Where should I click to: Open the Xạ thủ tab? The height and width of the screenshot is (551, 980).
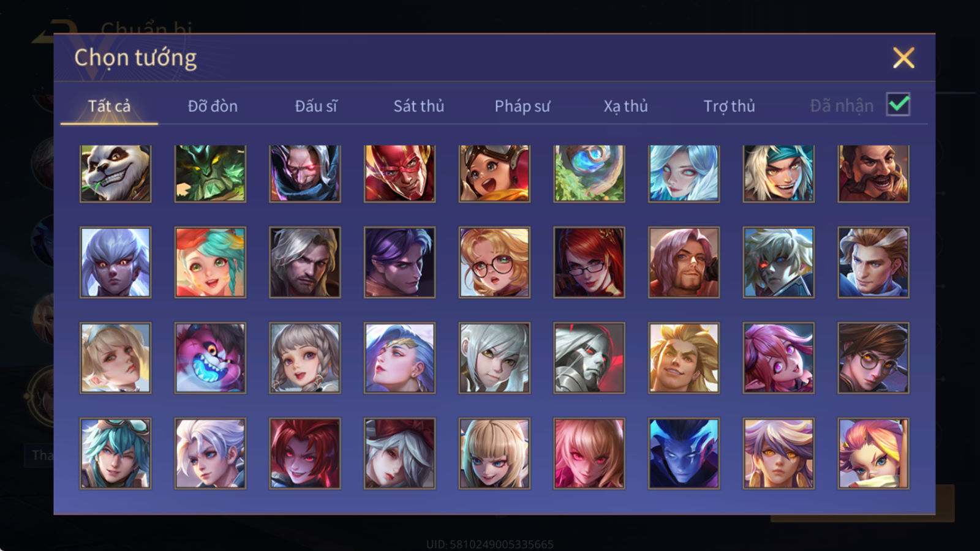pos(625,106)
